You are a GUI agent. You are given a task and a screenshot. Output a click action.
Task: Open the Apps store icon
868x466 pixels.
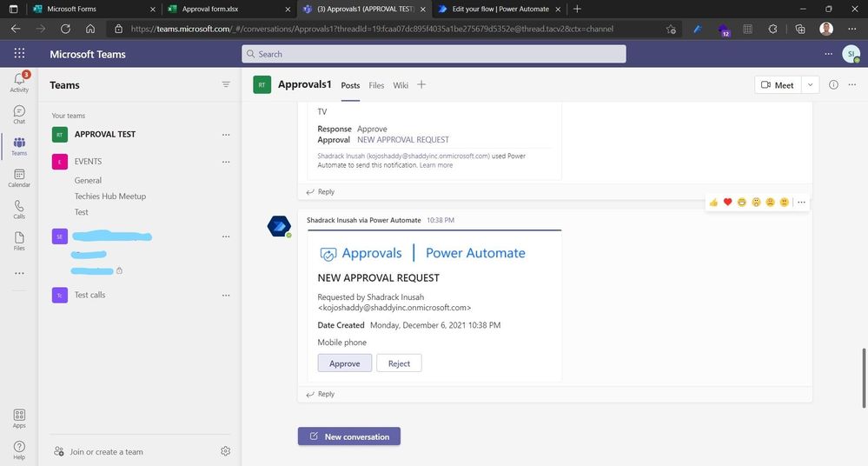click(x=19, y=418)
